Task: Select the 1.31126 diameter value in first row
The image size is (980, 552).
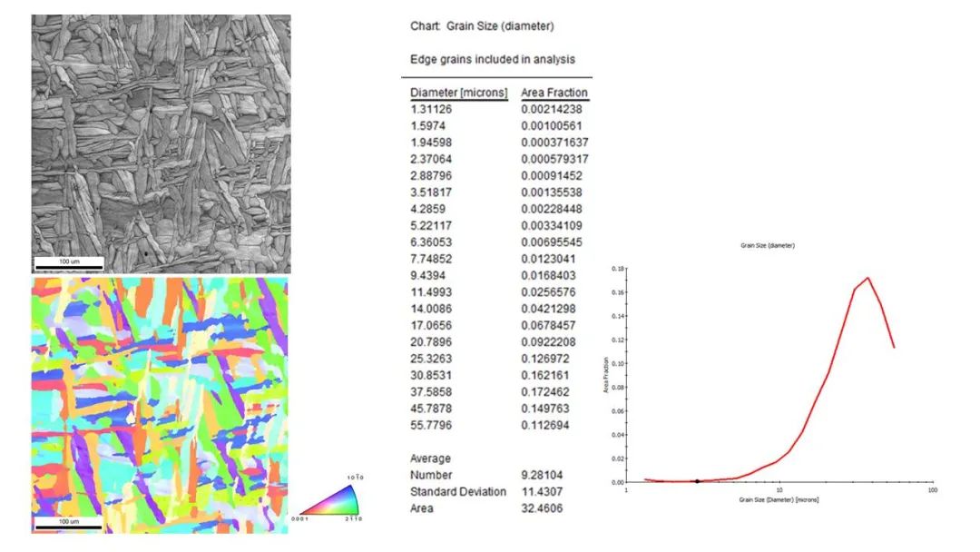Action: (433, 109)
